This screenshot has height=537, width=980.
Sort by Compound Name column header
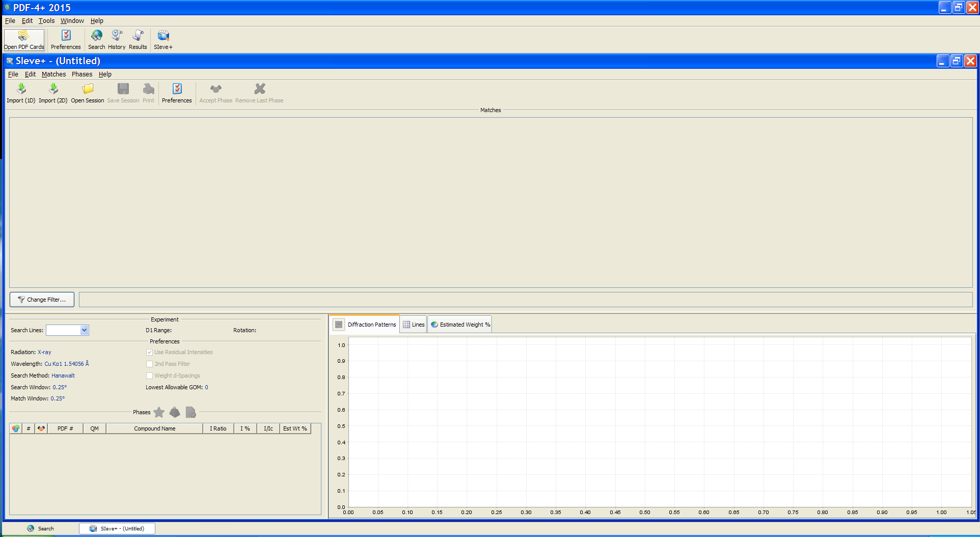coord(155,428)
